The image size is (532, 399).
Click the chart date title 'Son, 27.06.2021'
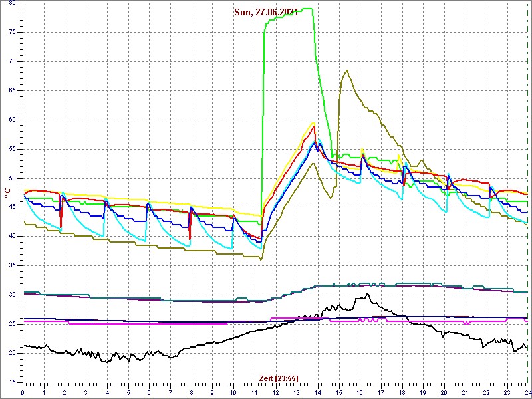pos(265,12)
